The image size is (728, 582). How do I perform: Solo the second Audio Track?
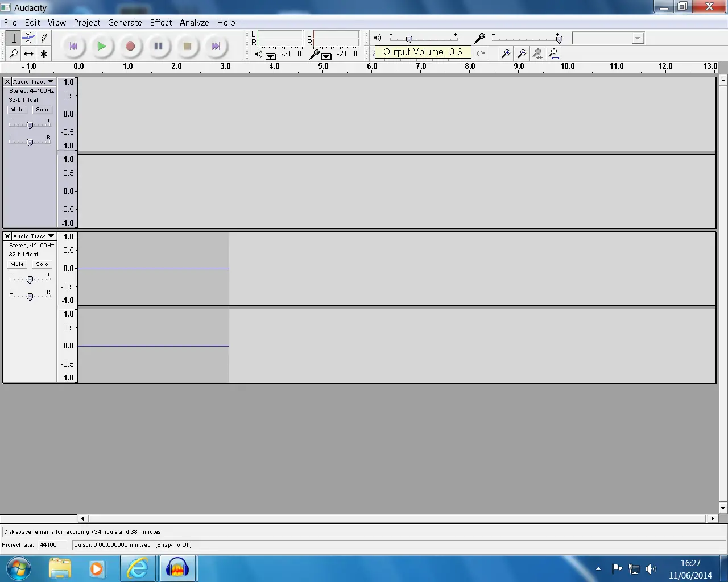click(42, 264)
